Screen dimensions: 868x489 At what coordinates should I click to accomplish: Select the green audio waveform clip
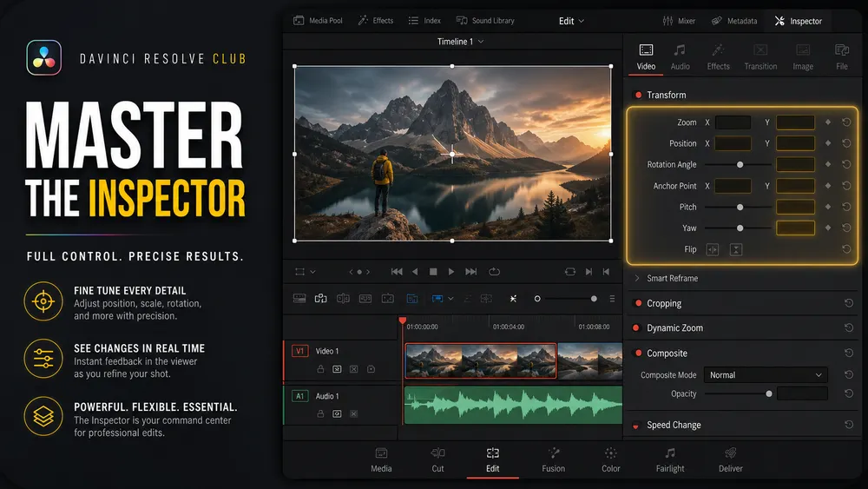[x=513, y=405]
